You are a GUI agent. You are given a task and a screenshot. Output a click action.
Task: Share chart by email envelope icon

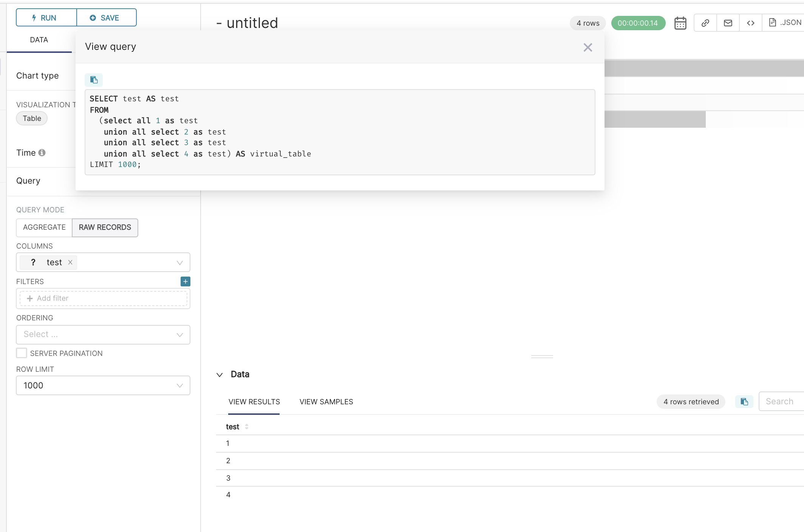pos(728,23)
